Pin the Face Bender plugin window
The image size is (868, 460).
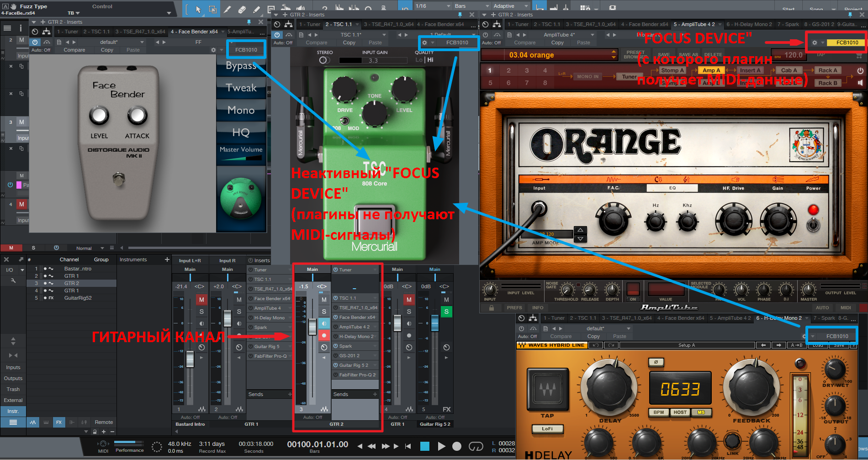coord(249,22)
